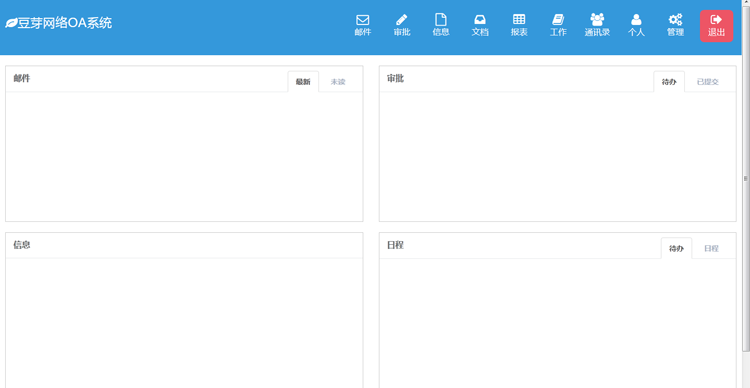
Task: Click the 邮件 panel heading
Action: pyautogui.click(x=22, y=78)
